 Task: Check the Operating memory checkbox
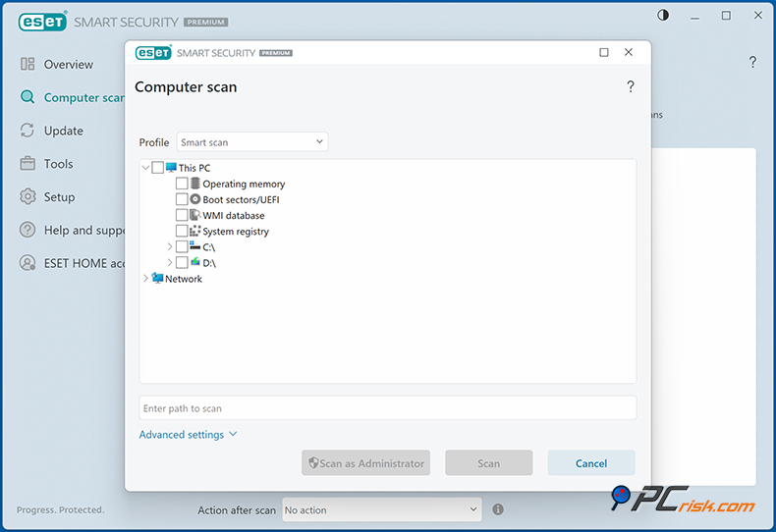tap(182, 184)
